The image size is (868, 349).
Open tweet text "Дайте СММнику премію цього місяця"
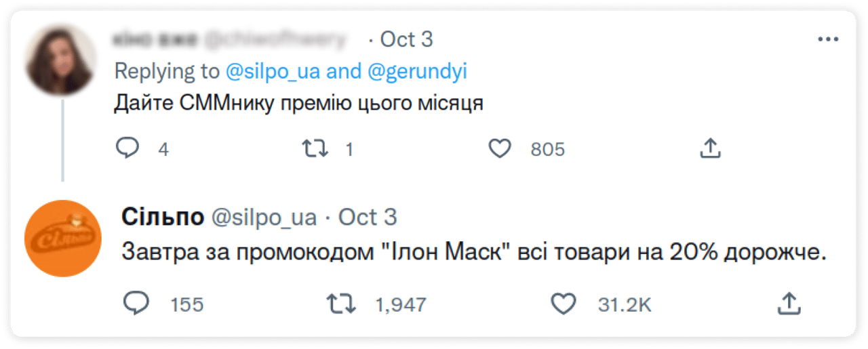pos(298,105)
